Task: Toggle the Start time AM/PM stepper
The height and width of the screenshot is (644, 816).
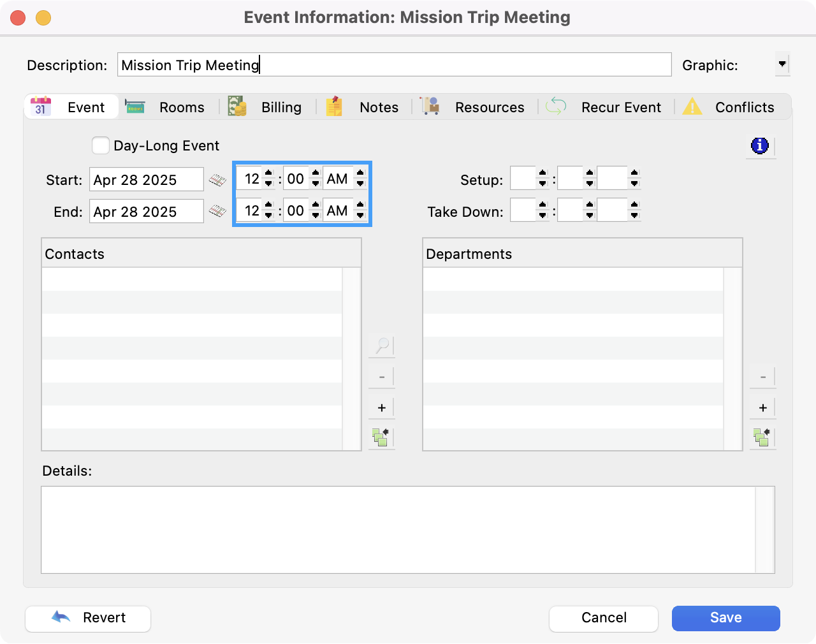Action: coord(360,179)
